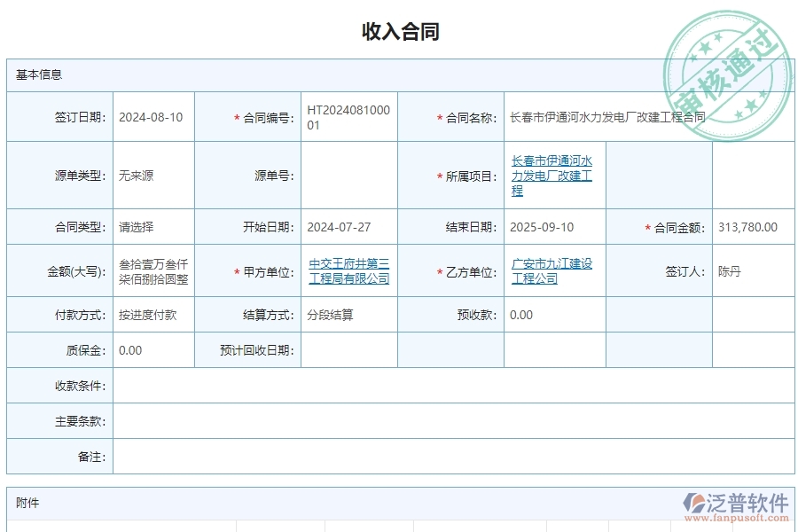798x532 pixels.
Task: Click the 签订日期 date value 2024-08-10
Action: [x=152, y=116]
